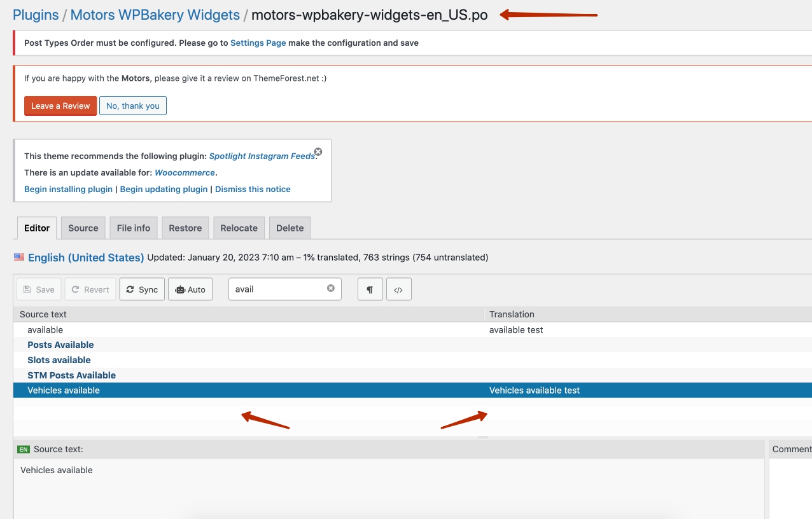The image size is (812, 519).
Task: Open the Restore tab
Action: point(185,228)
